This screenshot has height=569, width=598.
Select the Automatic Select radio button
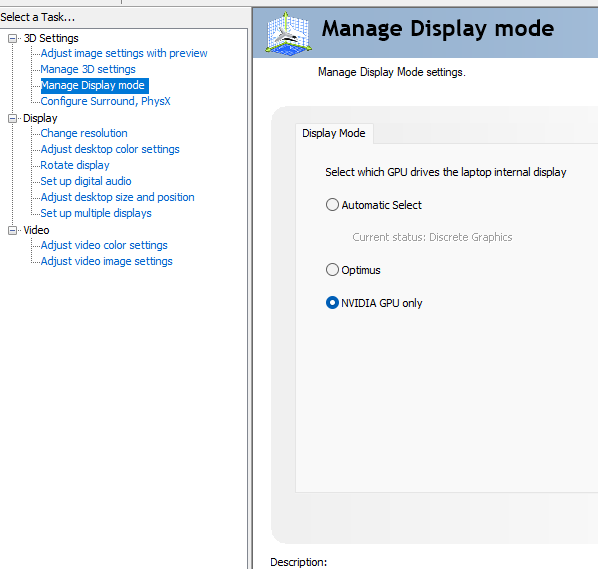332,205
